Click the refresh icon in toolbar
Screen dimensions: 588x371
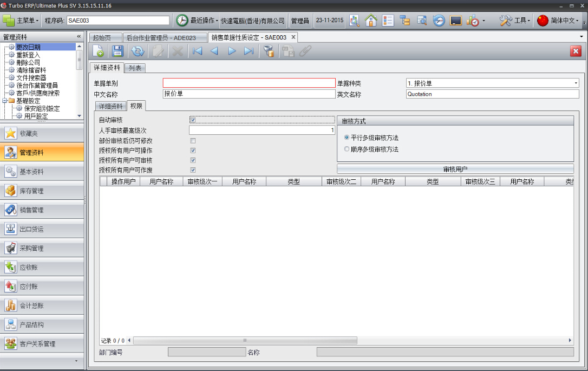pos(138,51)
